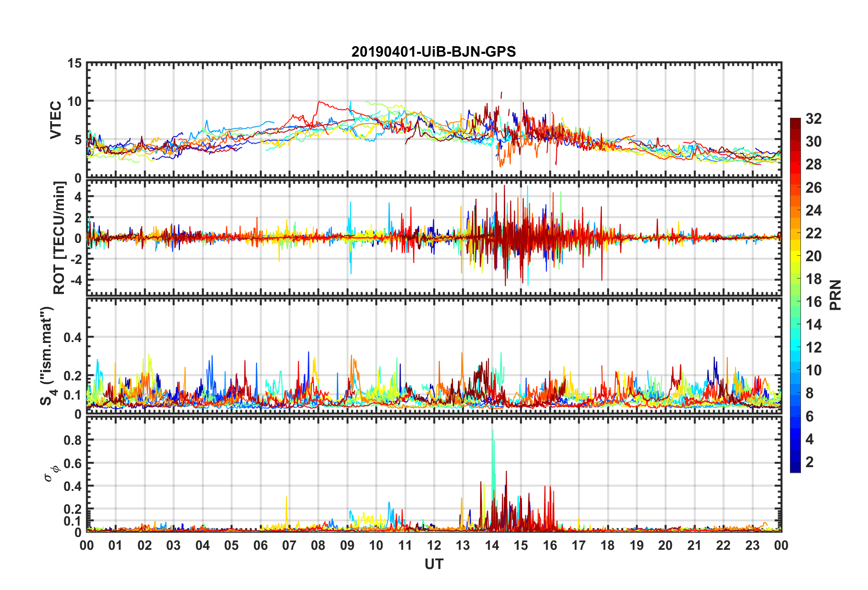Screen dimensions: 868x590
Task: Click colorbar tick label 24
Action: point(814,210)
